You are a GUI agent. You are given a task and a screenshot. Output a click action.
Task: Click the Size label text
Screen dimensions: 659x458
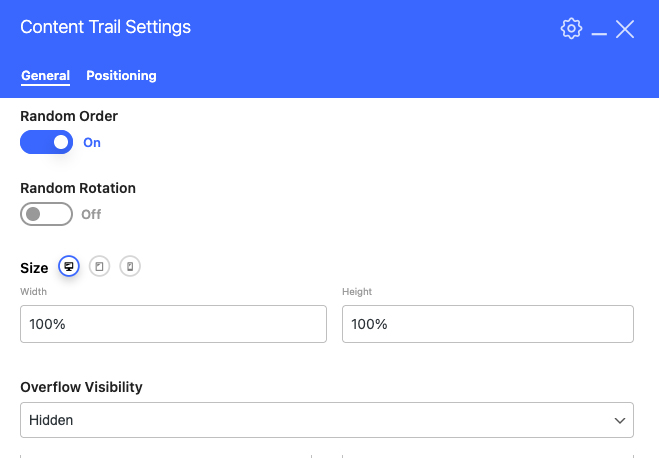(34, 268)
